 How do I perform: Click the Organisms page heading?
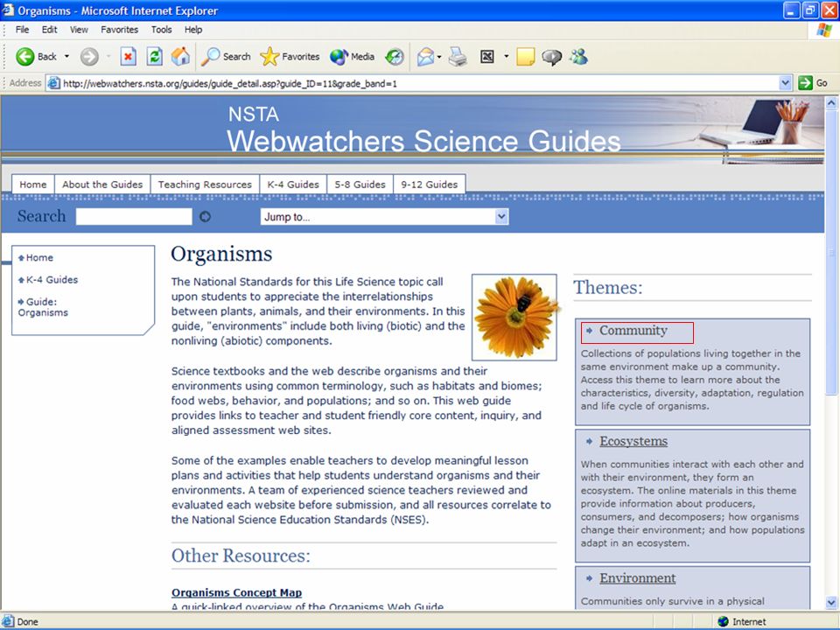click(x=221, y=254)
